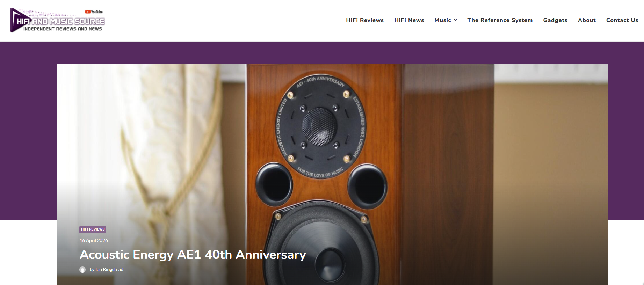Click Ian Ringstead's author avatar
The image size is (644, 285).
[x=82, y=270]
